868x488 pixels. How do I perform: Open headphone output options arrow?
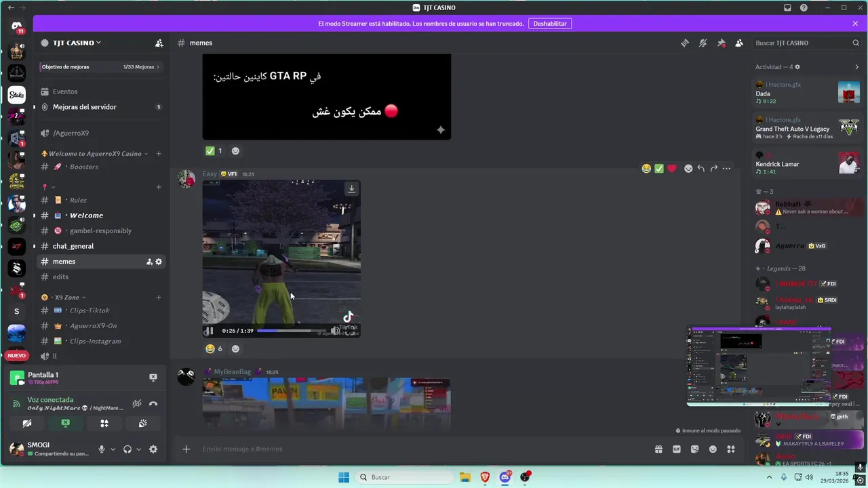pyautogui.click(x=138, y=449)
